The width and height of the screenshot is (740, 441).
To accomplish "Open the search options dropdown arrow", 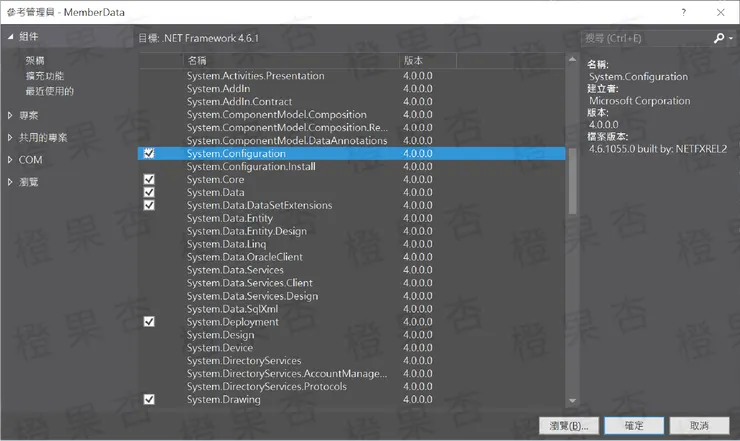I will [731, 38].
